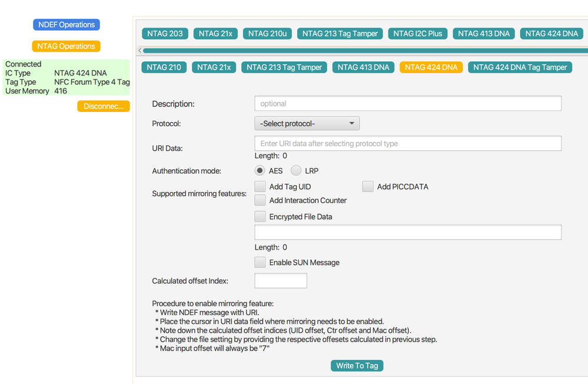
Task: Select the NTAG I2C Plus tab
Action: pos(418,34)
